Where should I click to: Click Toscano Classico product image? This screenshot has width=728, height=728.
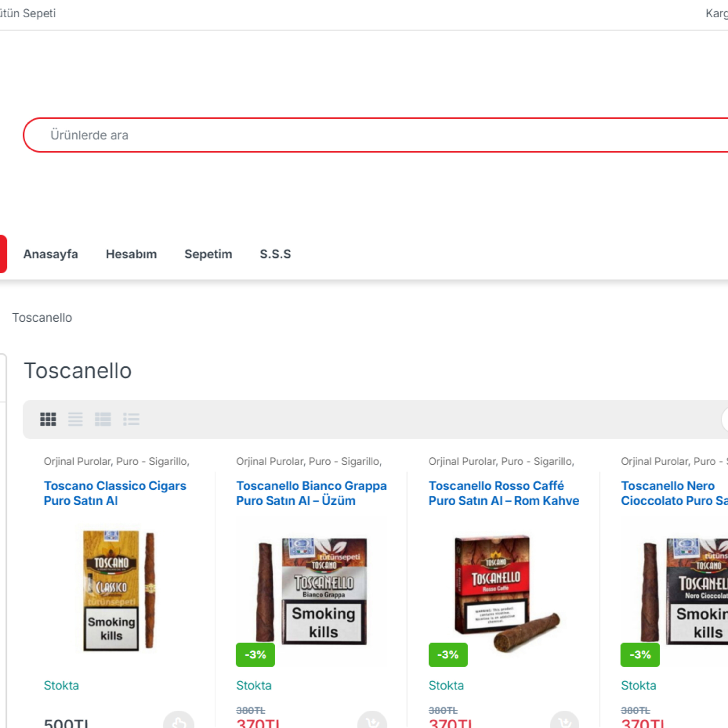(119, 590)
